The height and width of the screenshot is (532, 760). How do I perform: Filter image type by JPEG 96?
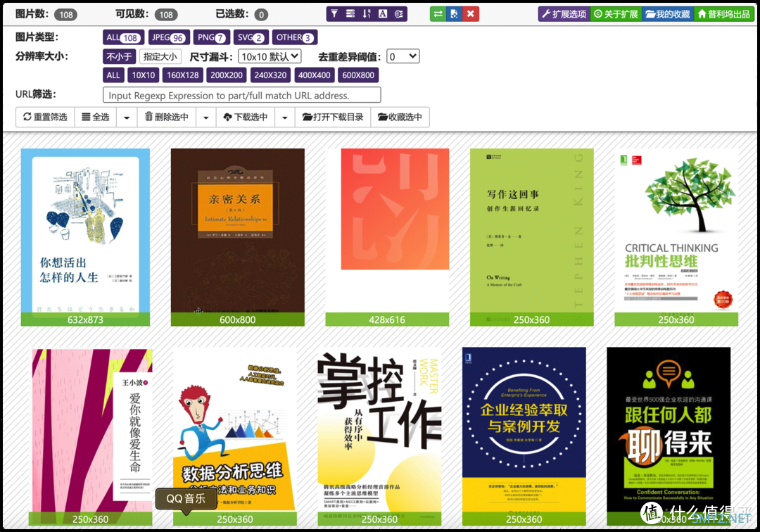pyautogui.click(x=169, y=37)
